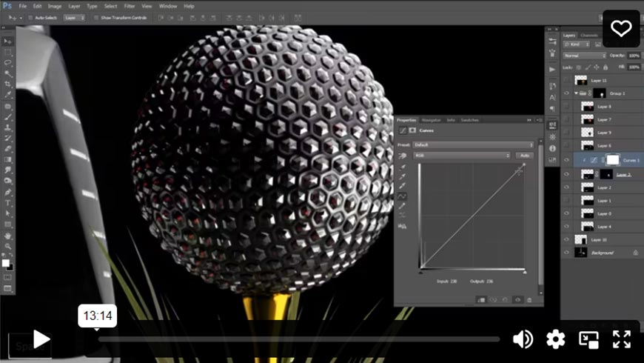Click the Auto button in Curves
The image size is (644, 363).
pos(524,156)
